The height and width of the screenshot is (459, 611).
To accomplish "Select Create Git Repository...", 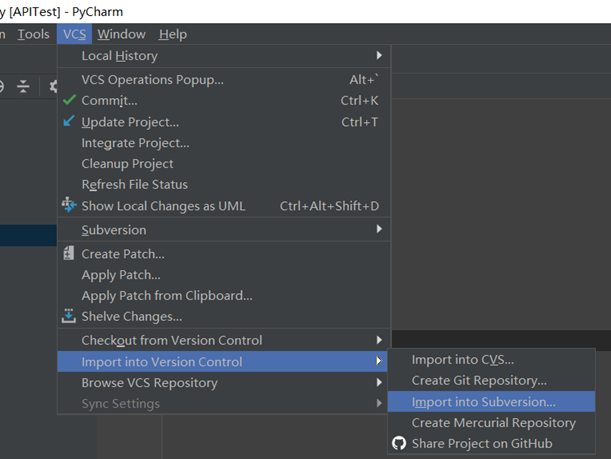I will (491, 380).
